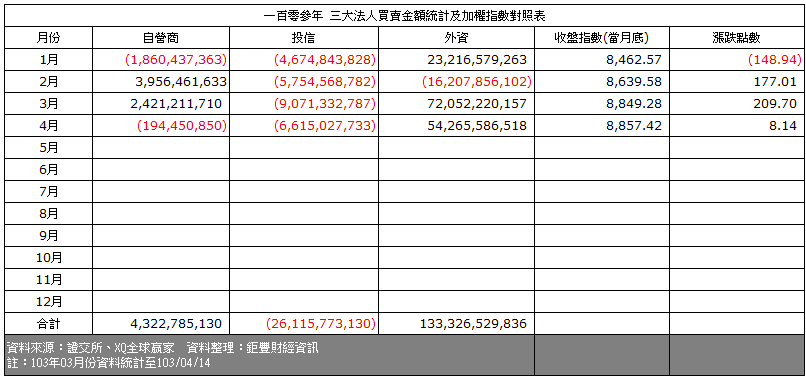Select the 投信 column header
Viewport: 806px width, 377px height.
coord(304,38)
